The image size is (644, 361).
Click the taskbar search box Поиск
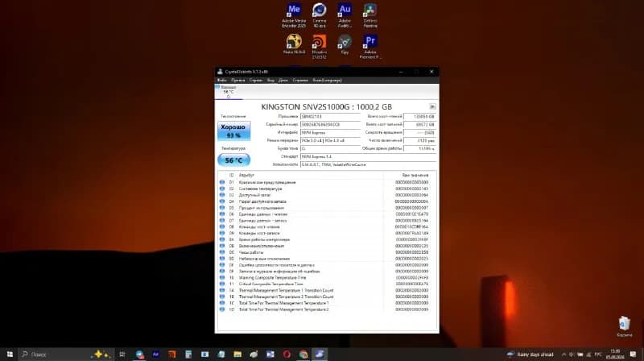(66, 354)
